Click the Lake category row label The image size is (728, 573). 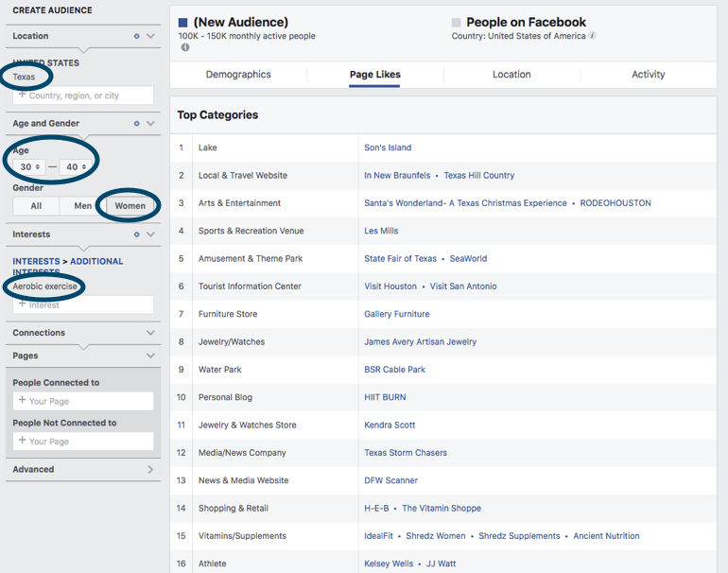(x=208, y=148)
